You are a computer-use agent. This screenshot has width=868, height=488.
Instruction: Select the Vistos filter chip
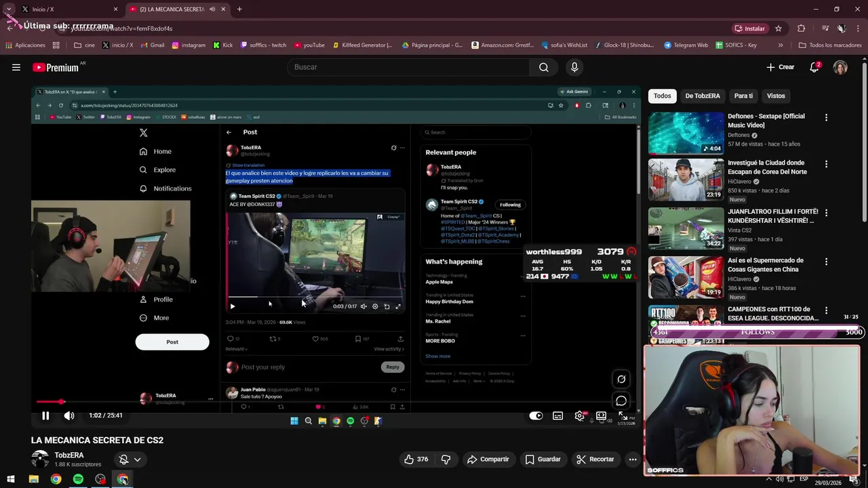point(776,96)
